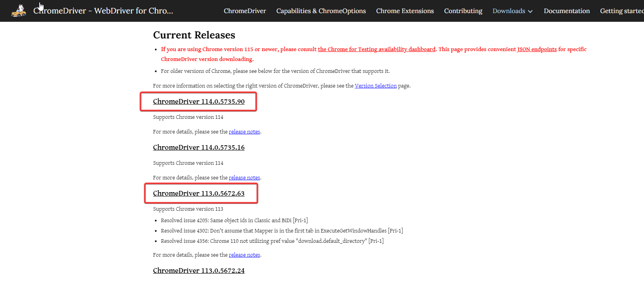
Task: Open the Getting started nav item
Action: (622, 11)
